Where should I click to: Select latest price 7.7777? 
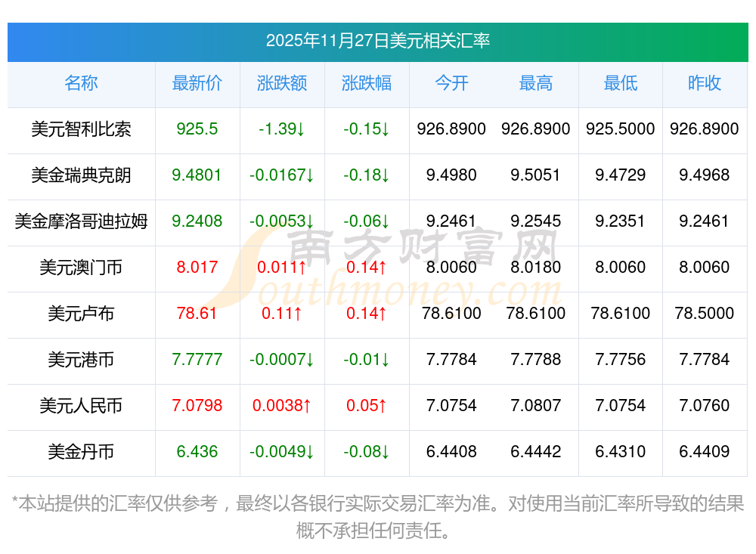tap(197, 360)
